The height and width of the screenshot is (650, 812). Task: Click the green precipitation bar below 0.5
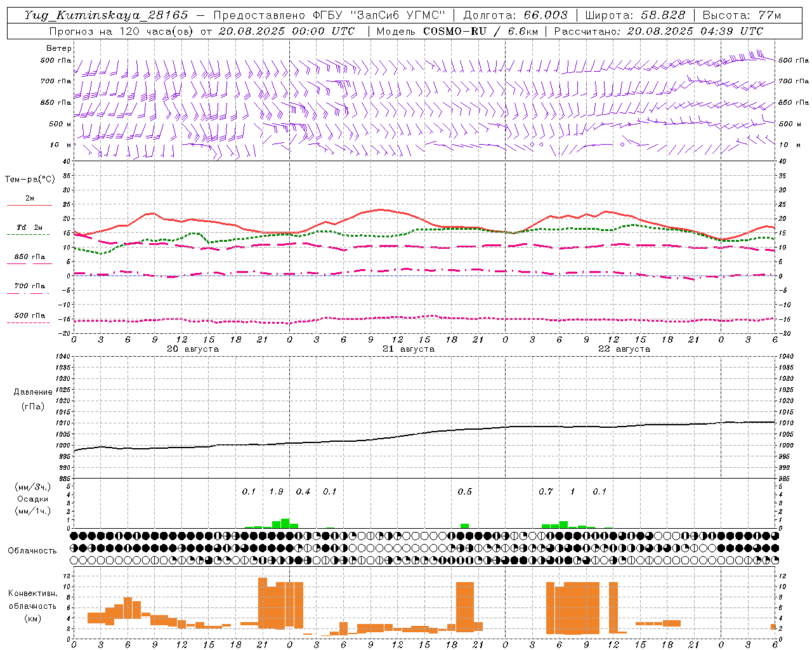pos(464,526)
